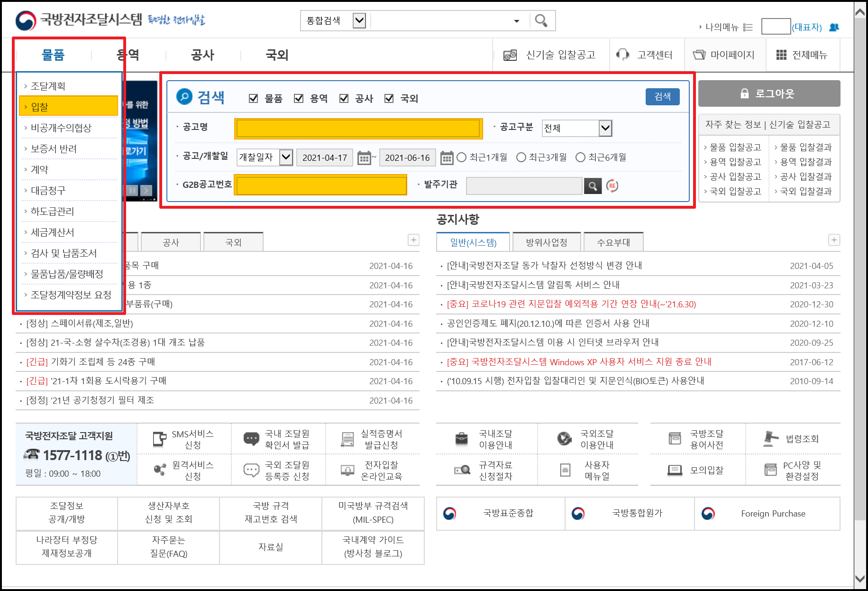Click the 국외조달 이용안내 globe icon

(x=564, y=439)
